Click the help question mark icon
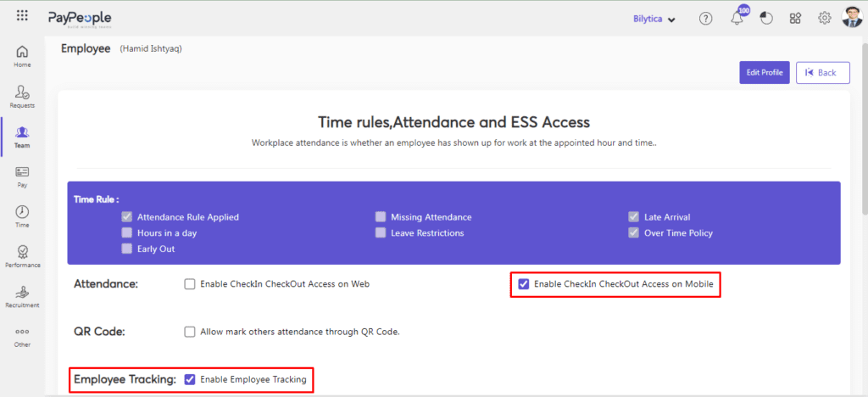 [705, 19]
